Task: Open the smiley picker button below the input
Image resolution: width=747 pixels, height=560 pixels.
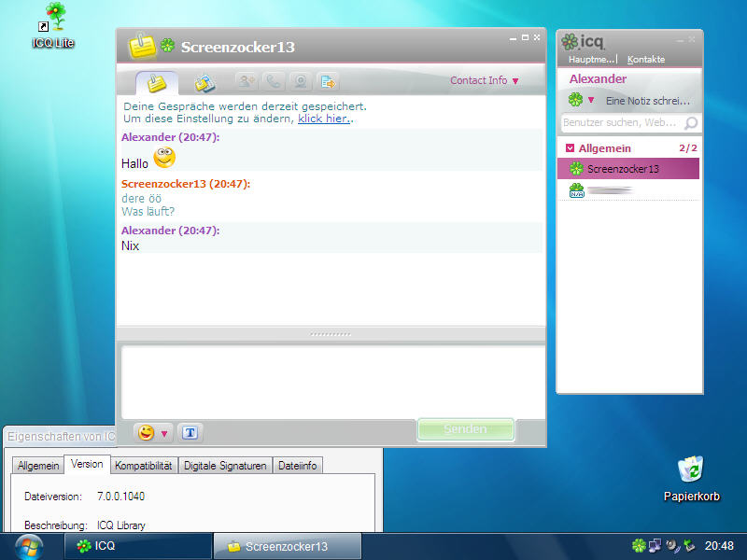Action: tap(146, 433)
